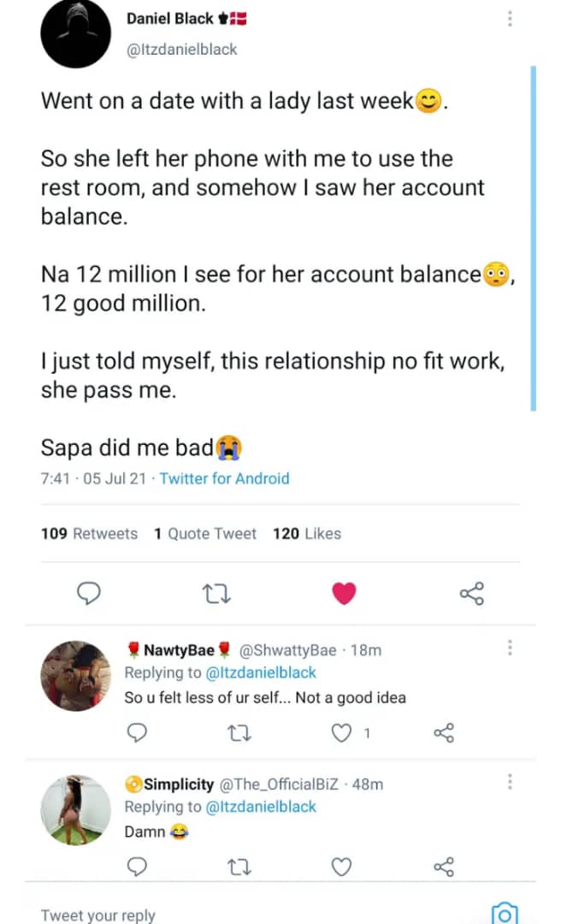The image size is (561, 924).
Task: Retweet the main tweet by Daniel Black
Action: pyautogui.click(x=216, y=592)
